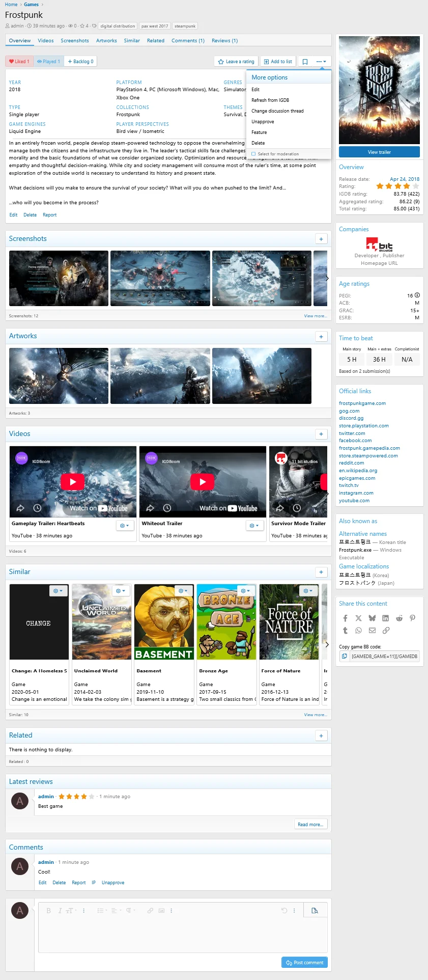Copy the share link chain icon
428x980 pixels.
pos(386,630)
